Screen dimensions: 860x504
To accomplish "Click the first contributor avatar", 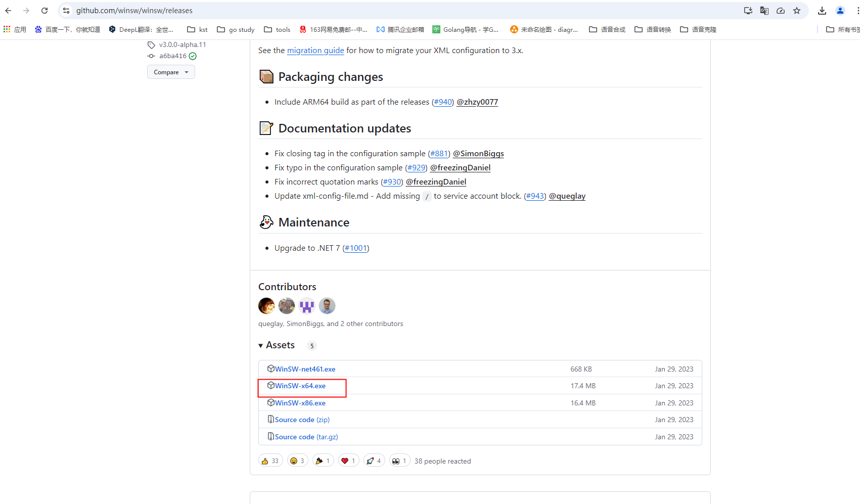I will pos(266,306).
